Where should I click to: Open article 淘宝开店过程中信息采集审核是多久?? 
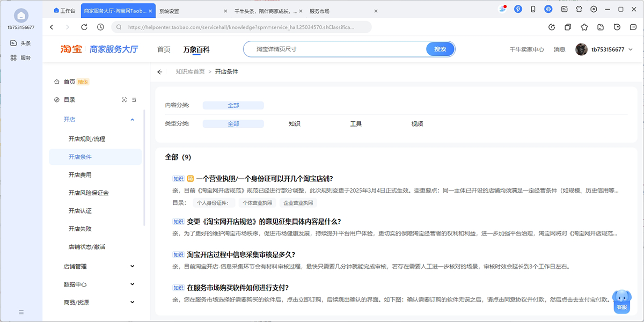click(241, 254)
